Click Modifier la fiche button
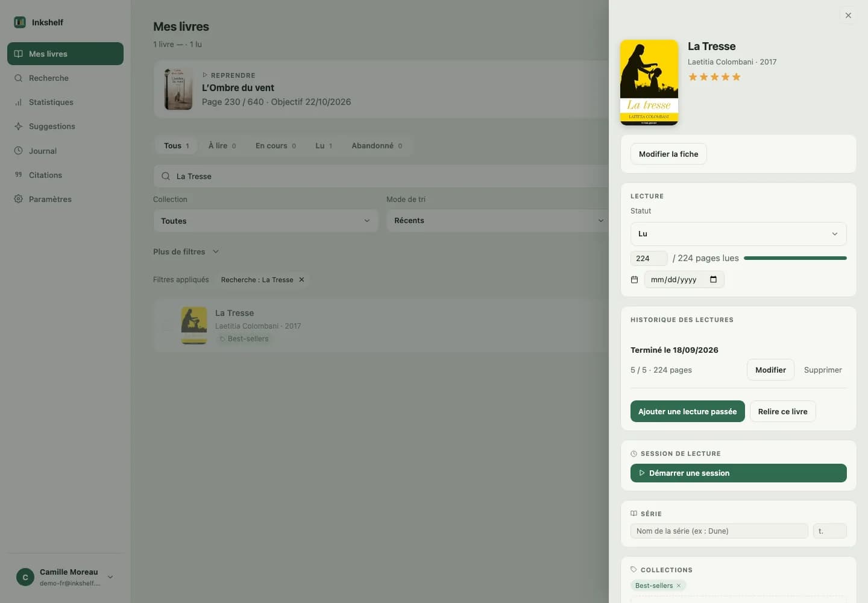The width and height of the screenshot is (868, 603). click(668, 154)
